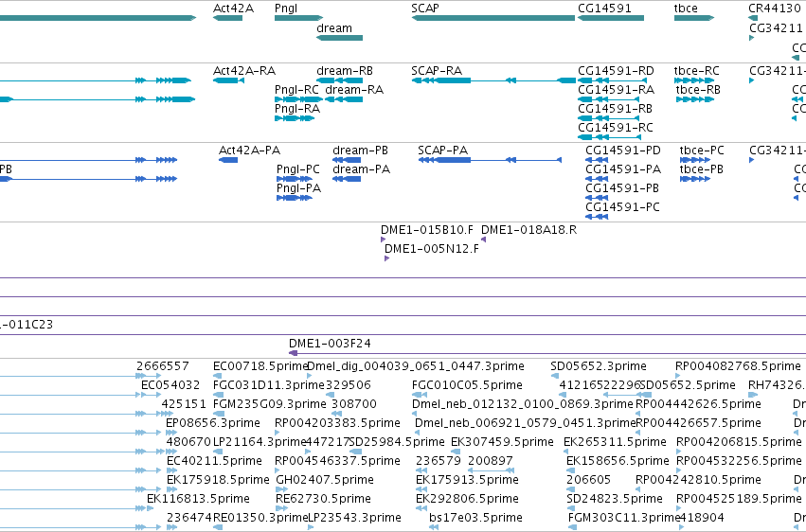Viewport: 806px width, 532px height.
Task: Click the RP004206815.5prime EST
Action: pos(679,452)
